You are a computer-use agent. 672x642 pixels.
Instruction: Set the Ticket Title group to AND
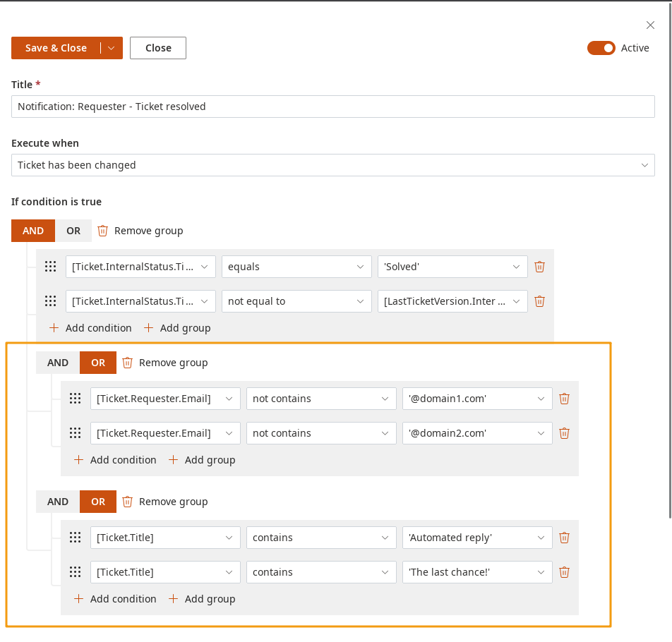58,502
